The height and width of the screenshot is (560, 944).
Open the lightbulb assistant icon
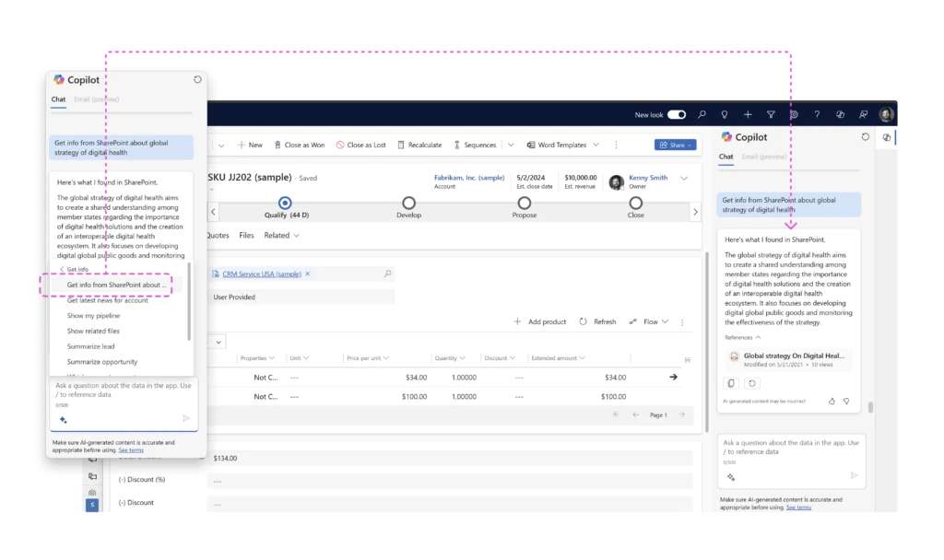pyautogui.click(x=725, y=115)
